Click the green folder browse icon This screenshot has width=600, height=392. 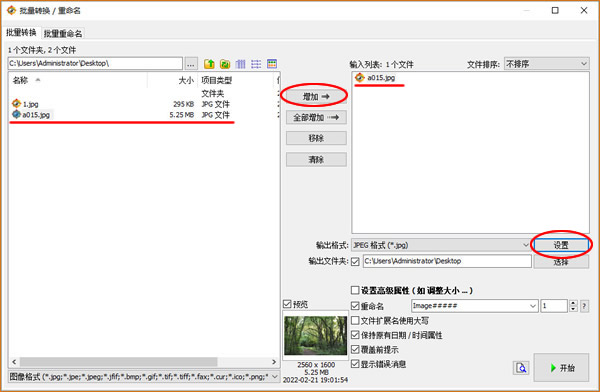click(225, 64)
